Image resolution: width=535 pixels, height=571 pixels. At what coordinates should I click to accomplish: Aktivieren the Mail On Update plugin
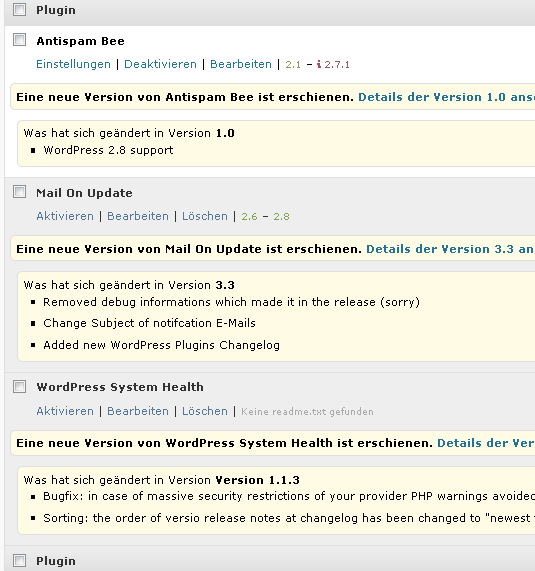click(x=65, y=216)
